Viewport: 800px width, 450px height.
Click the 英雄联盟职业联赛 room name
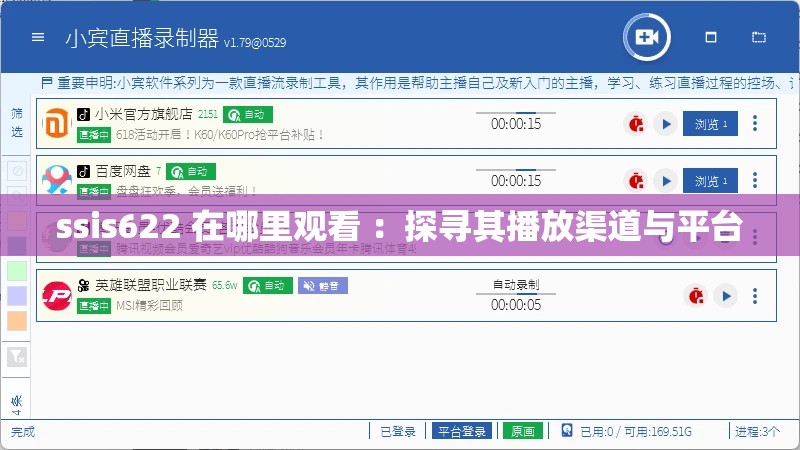coord(151,285)
